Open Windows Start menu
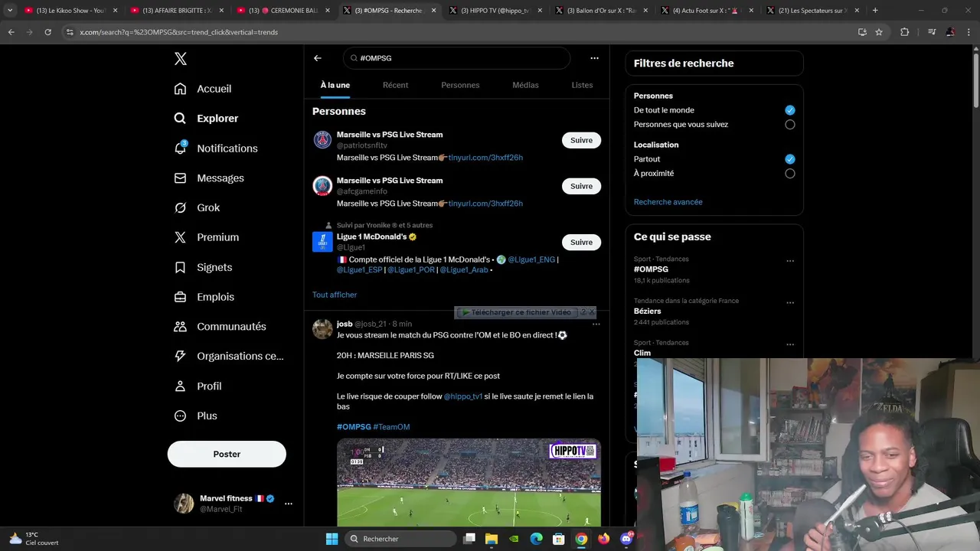The image size is (980, 551). point(332,539)
